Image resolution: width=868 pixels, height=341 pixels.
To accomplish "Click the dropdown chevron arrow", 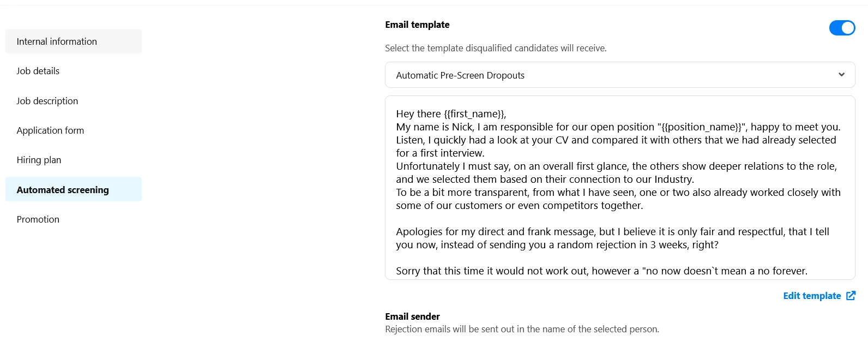I will (841, 75).
